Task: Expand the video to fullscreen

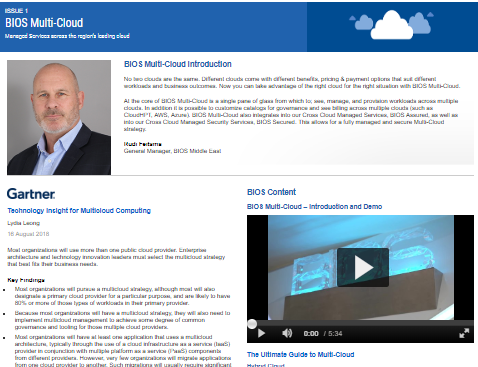Action: [x=464, y=333]
